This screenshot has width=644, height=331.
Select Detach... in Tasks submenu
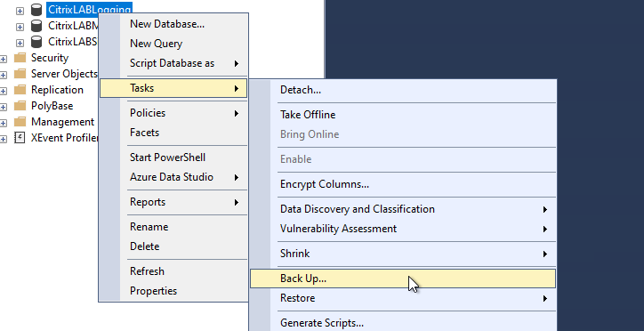pos(402,90)
